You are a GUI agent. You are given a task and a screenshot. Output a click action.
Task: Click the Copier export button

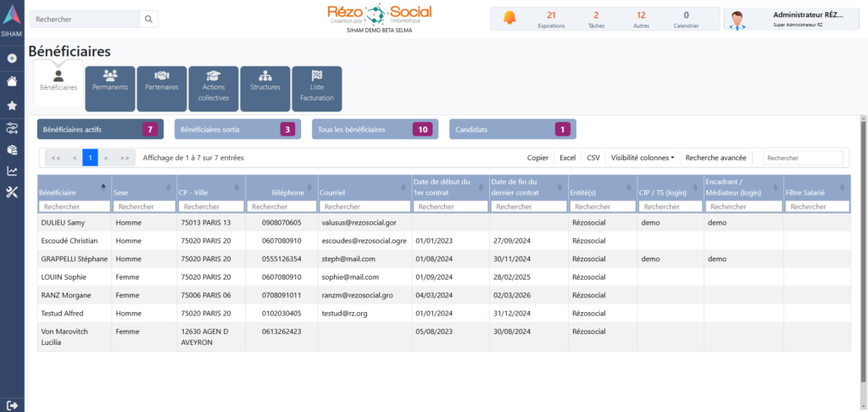(x=537, y=158)
